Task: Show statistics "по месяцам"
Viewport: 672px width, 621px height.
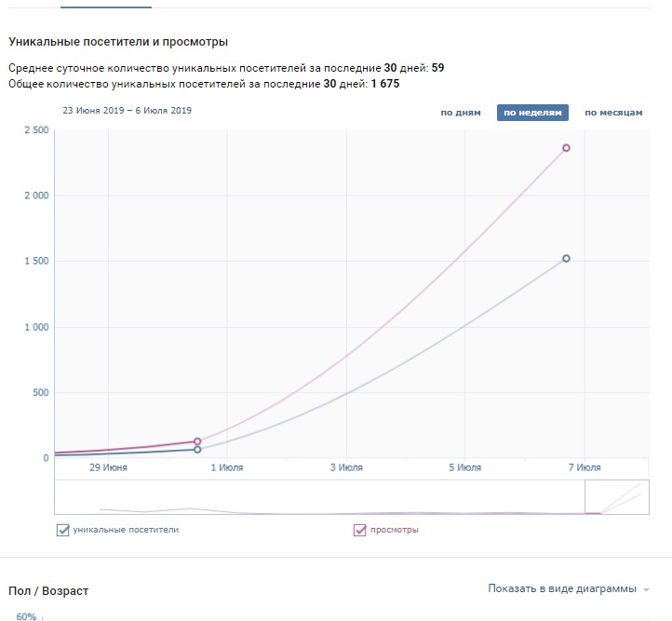Action: pos(613,113)
